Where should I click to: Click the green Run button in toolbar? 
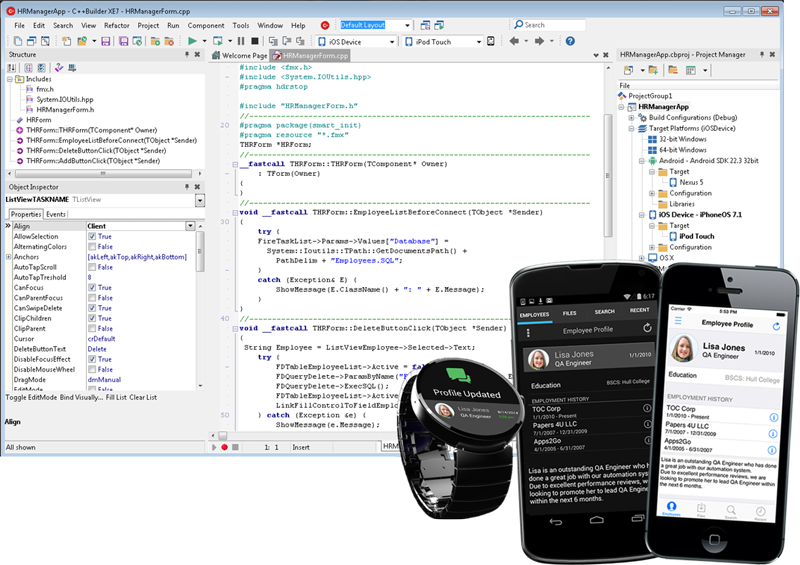point(192,41)
